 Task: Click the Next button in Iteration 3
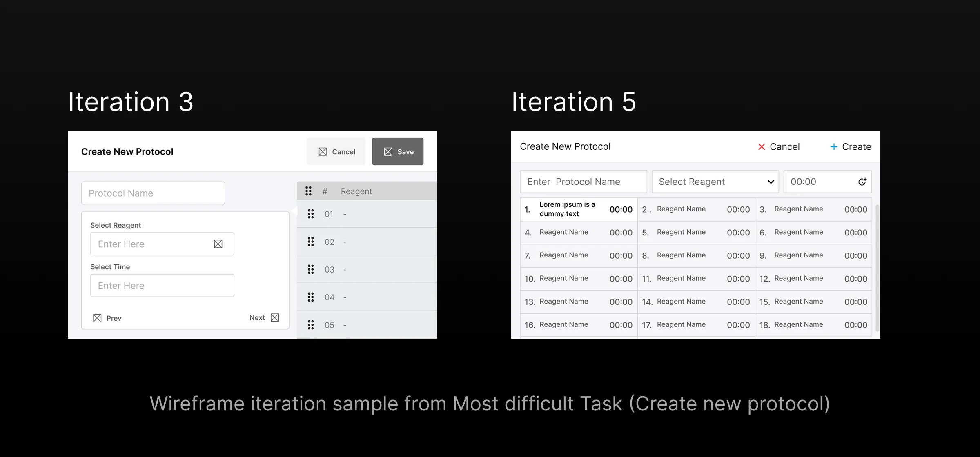pyautogui.click(x=264, y=318)
